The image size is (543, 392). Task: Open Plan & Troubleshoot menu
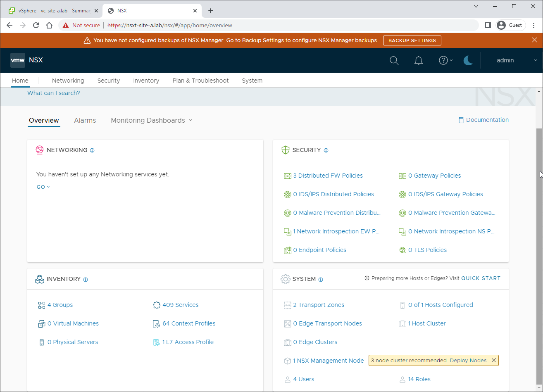click(x=200, y=81)
